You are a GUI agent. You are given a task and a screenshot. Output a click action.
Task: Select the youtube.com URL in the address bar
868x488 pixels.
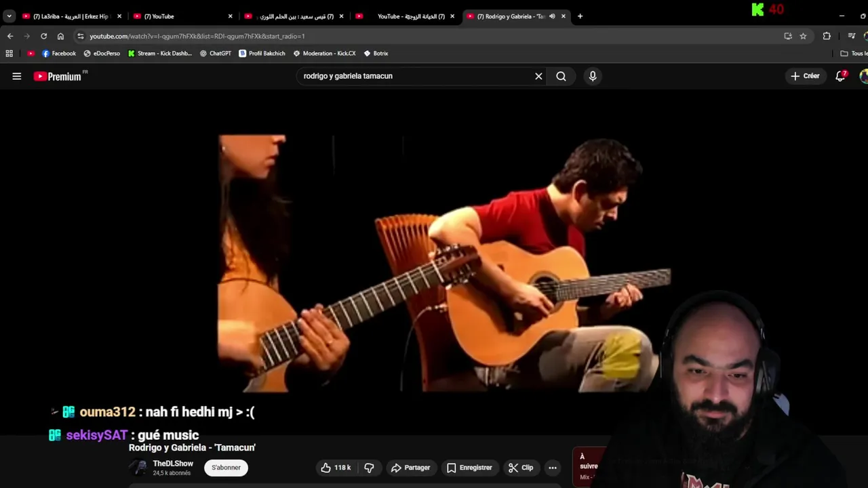[197, 36]
